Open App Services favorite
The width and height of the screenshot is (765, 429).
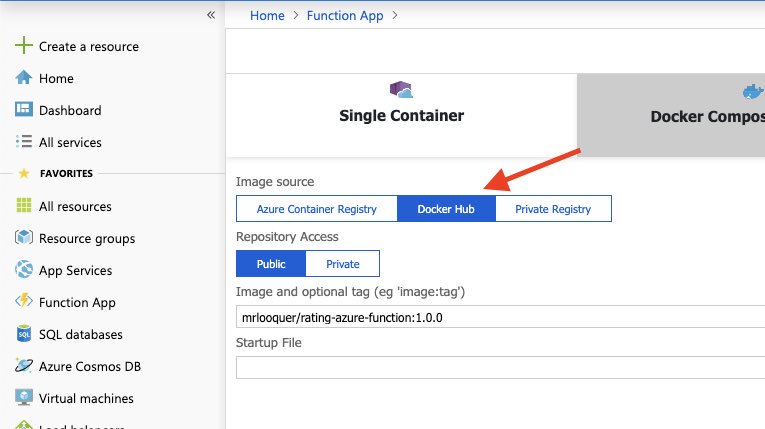point(76,270)
